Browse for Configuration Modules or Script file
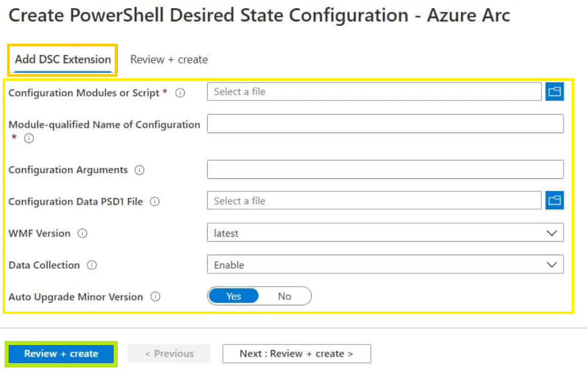 pyautogui.click(x=554, y=92)
